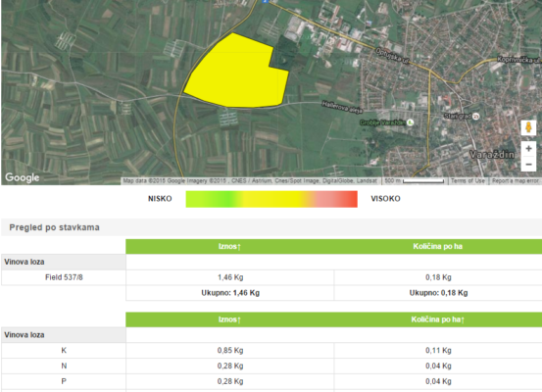Zoom out the map with minus button

(x=528, y=164)
